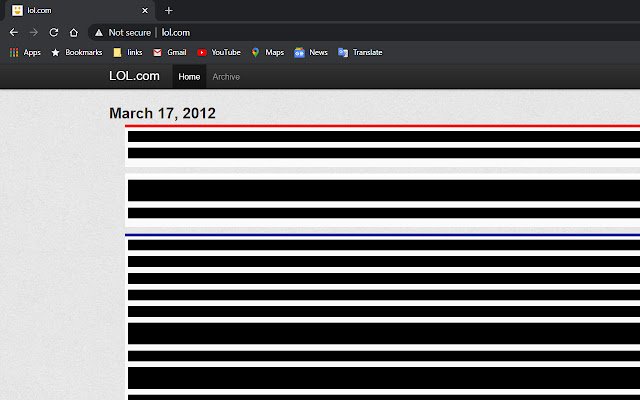Open the YouTube bookmark
The image size is (640, 400).
[x=219, y=52]
